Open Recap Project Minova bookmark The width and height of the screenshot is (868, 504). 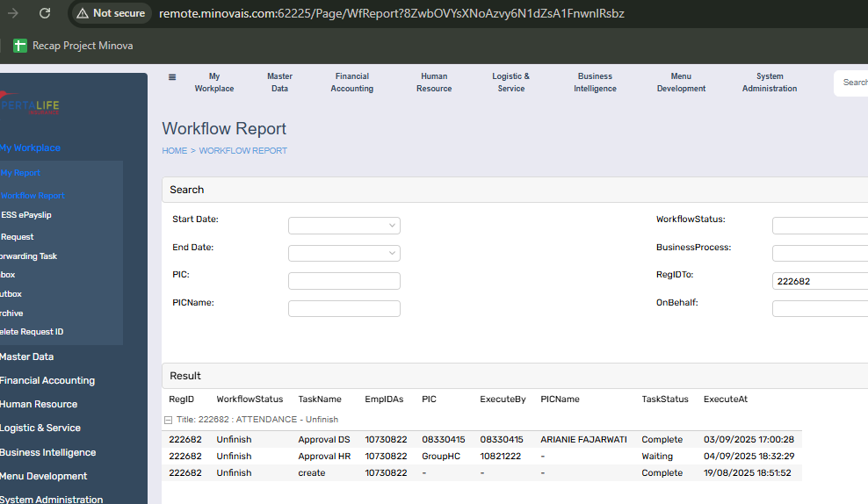click(x=74, y=46)
